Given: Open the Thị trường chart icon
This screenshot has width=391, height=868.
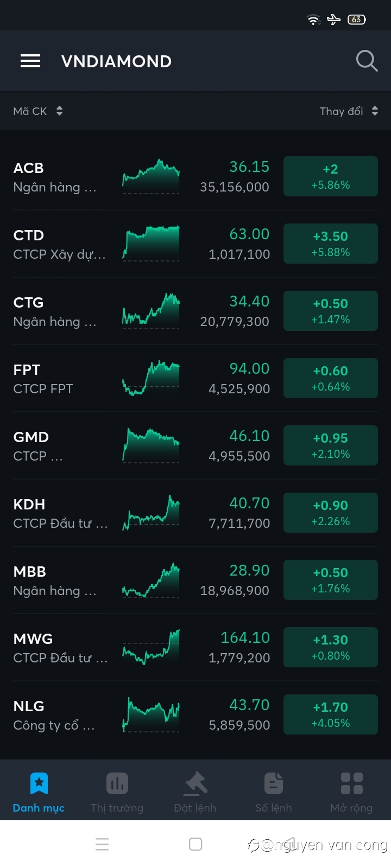Looking at the screenshot, I should point(117,783).
